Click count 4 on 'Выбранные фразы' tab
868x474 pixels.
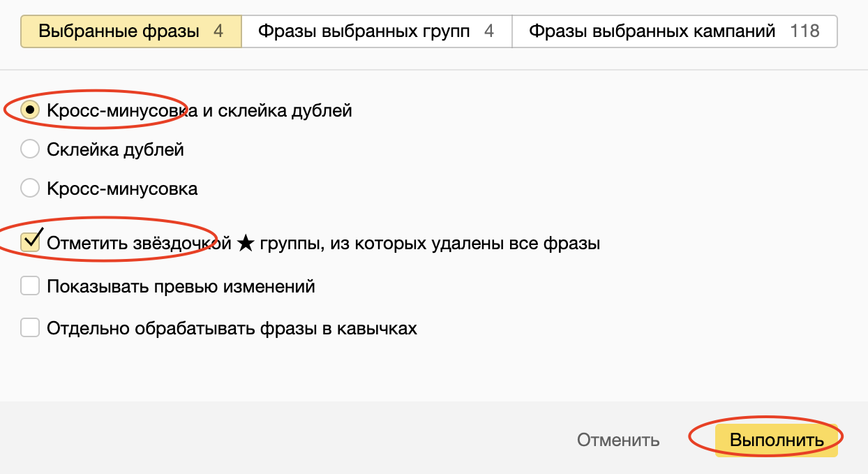click(218, 31)
